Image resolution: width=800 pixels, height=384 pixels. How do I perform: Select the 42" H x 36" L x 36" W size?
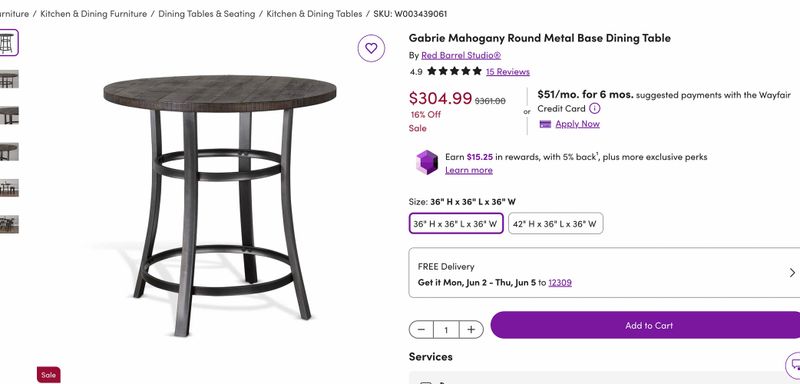pyautogui.click(x=556, y=223)
